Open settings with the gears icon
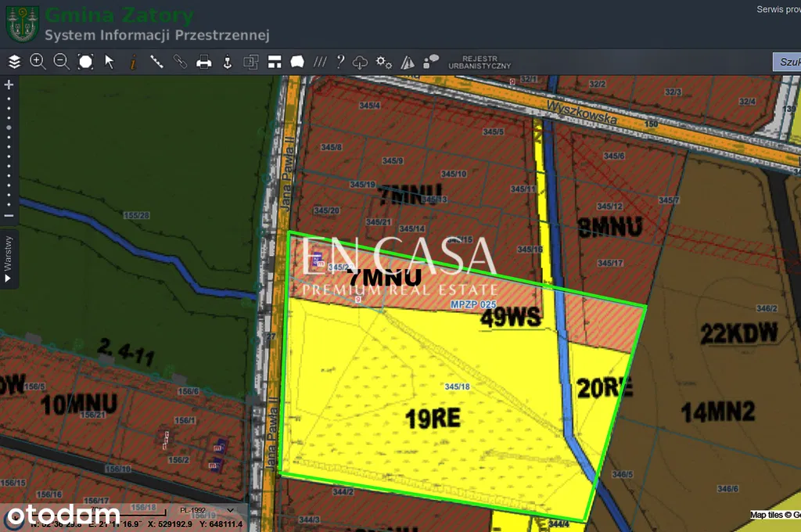This screenshot has height=532, width=801. [x=383, y=62]
